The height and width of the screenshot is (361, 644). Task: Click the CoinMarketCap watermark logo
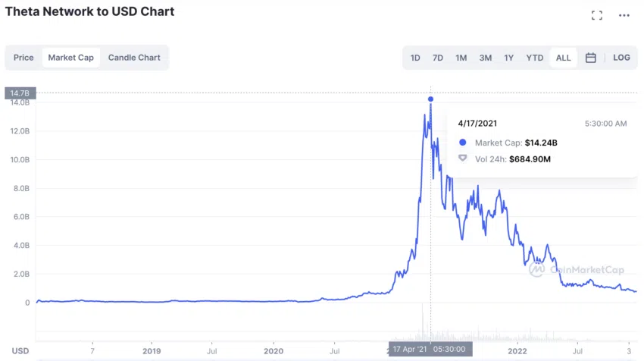point(536,269)
